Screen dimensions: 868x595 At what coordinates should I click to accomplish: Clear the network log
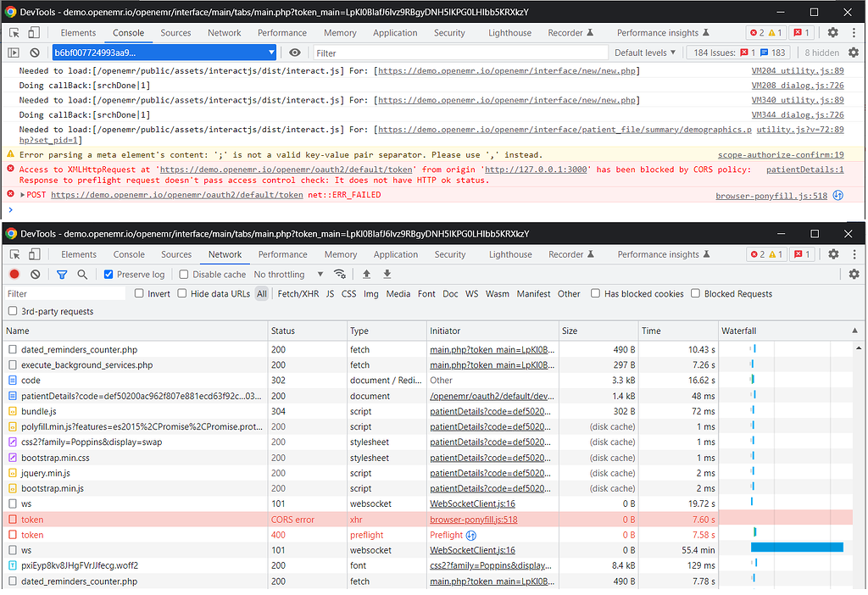point(34,274)
